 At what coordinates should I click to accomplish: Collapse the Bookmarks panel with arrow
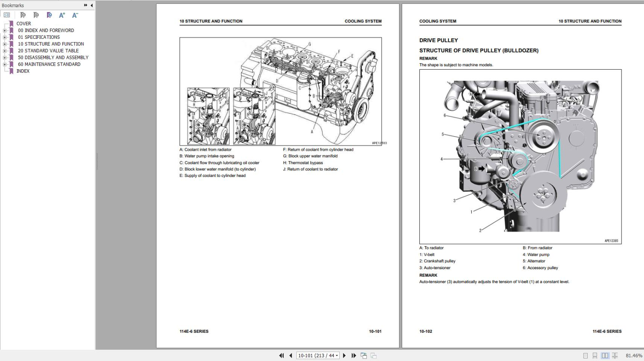click(92, 5)
